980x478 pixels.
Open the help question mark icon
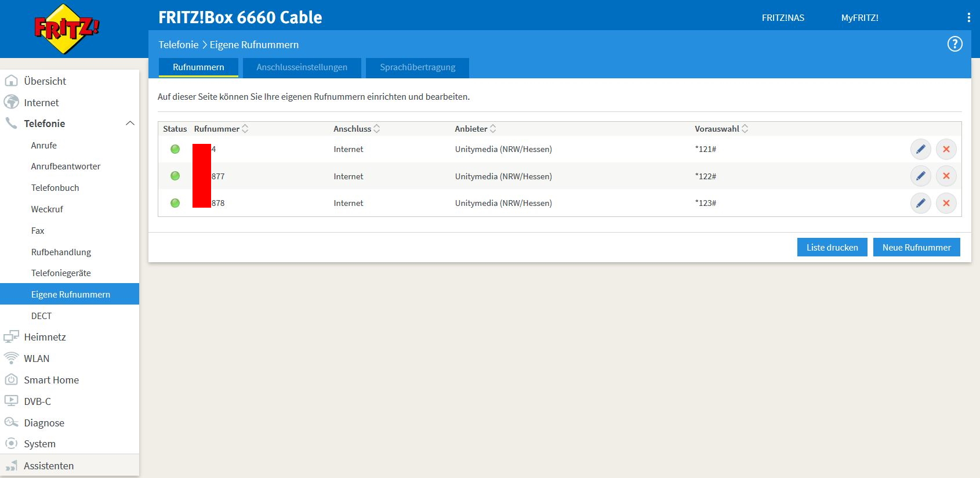[x=954, y=44]
